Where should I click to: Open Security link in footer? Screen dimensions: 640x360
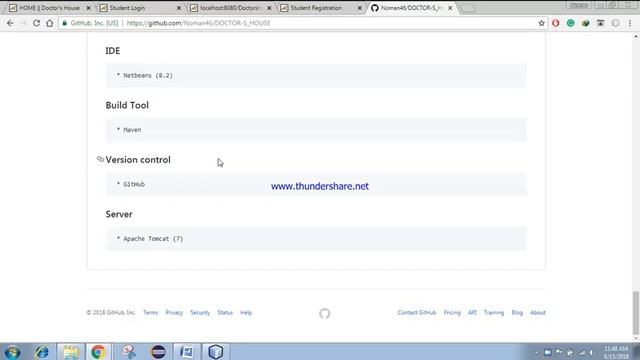point(200,313)
